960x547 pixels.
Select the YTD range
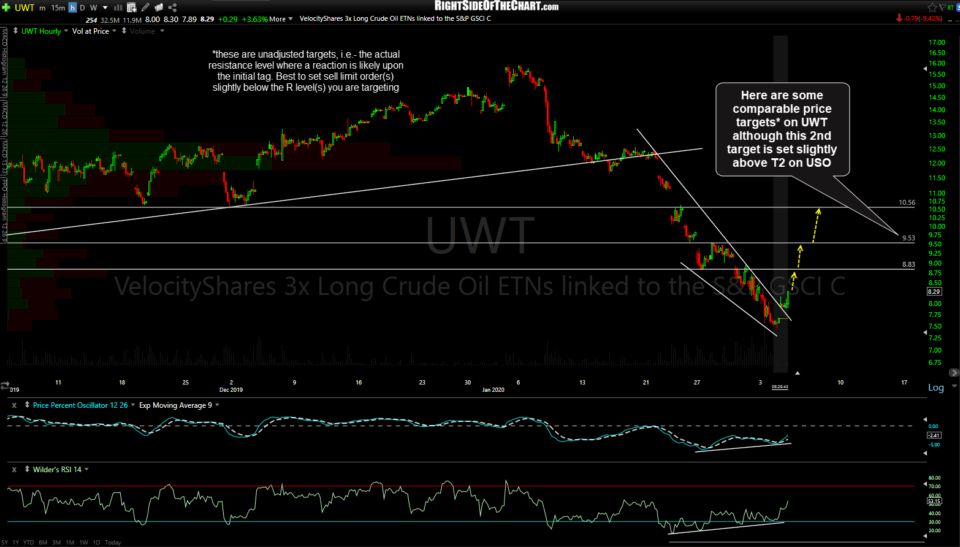click(x=28, y=542)
